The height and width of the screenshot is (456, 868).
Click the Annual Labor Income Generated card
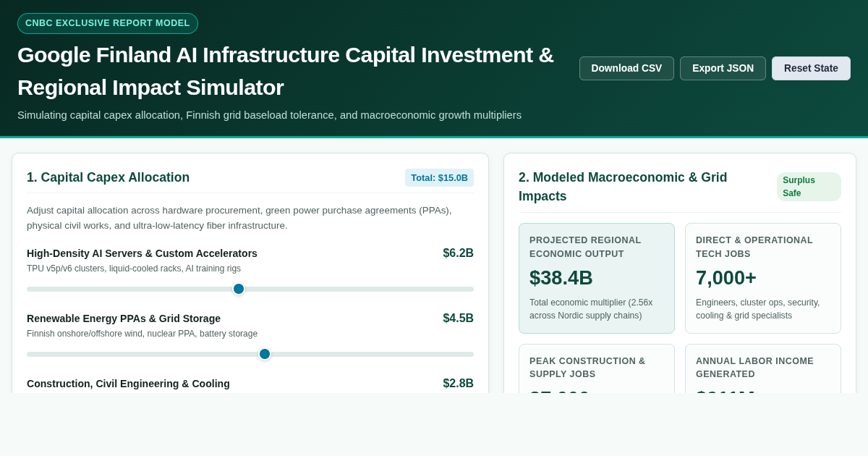[x=763, y=369]
